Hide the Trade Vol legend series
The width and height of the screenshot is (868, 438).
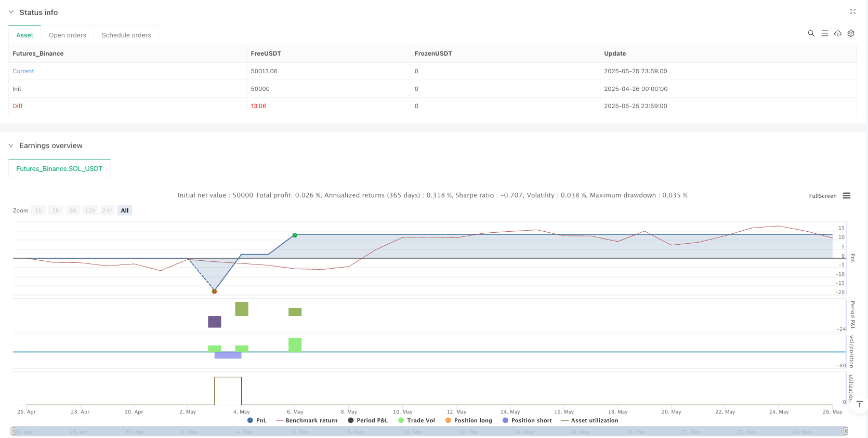tap(416, 420)
